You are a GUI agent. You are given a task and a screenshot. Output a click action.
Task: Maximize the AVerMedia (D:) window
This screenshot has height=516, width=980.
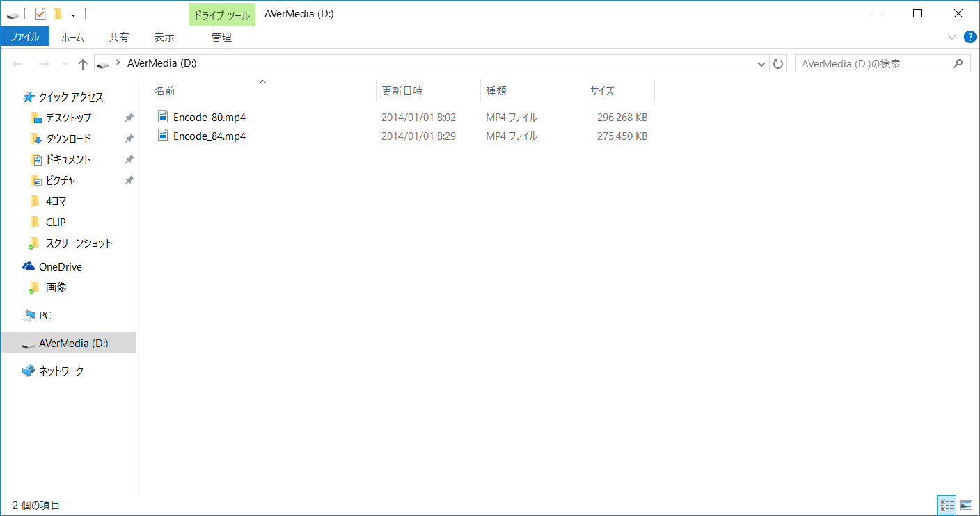click(918, 13)
